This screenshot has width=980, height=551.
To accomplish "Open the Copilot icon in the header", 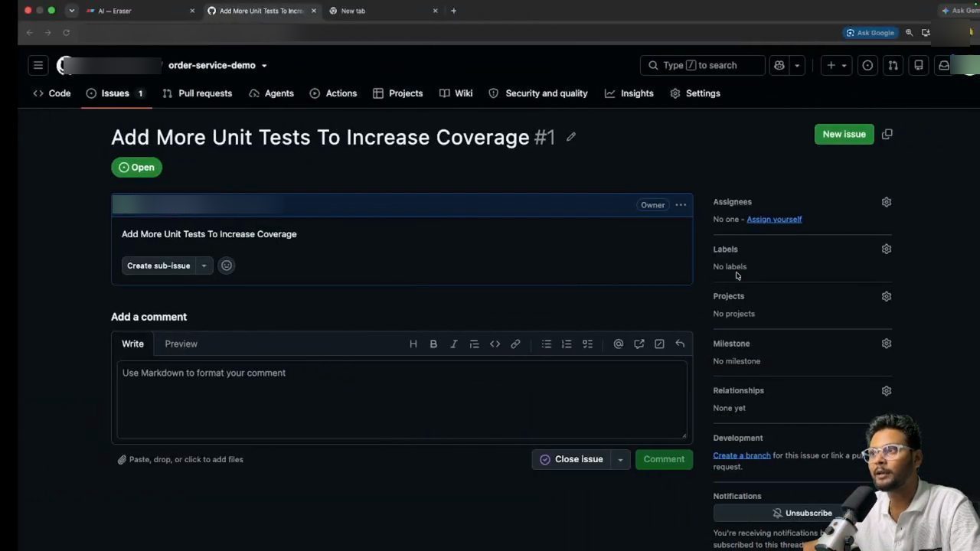I will [779, 66].
